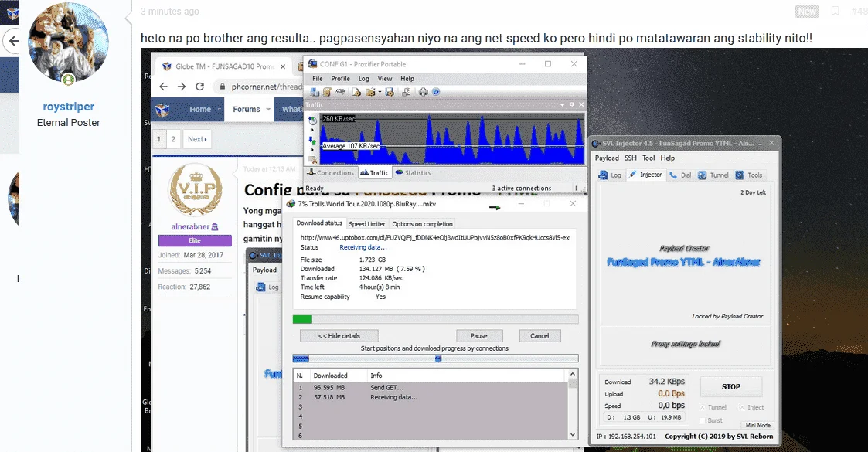Open Proxifier name resolution toolbar icon
Screen dimensions: 868x452
340,91
